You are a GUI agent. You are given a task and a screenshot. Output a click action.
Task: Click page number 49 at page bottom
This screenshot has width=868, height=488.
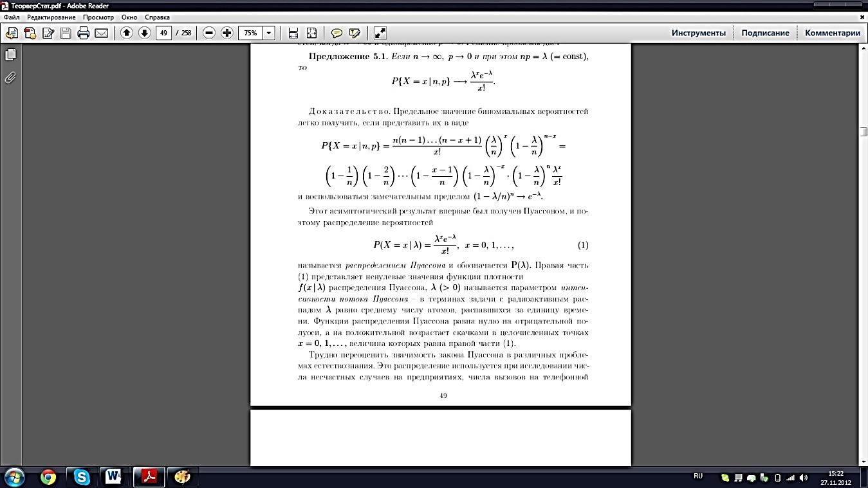click(x=443, y=395)
